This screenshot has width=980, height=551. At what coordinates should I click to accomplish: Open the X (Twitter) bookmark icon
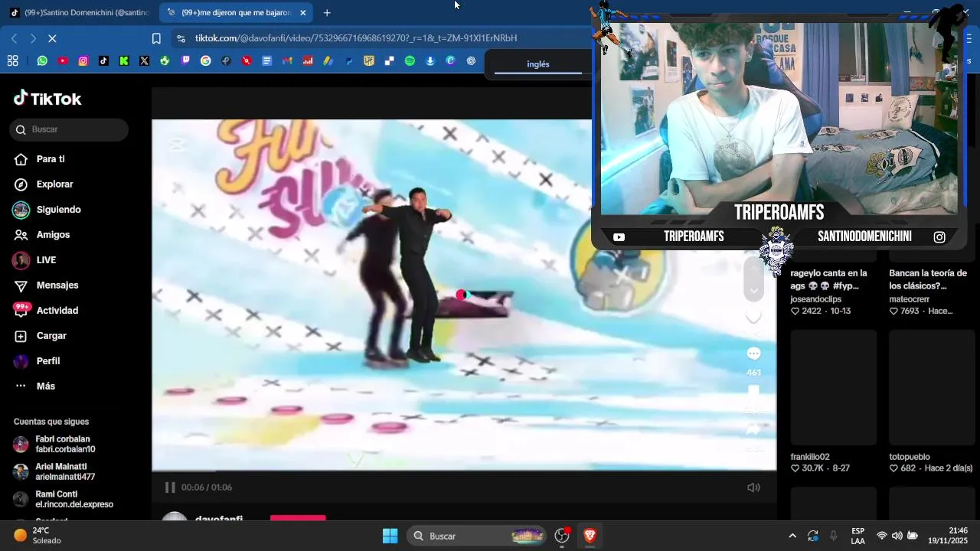[144, 61]
